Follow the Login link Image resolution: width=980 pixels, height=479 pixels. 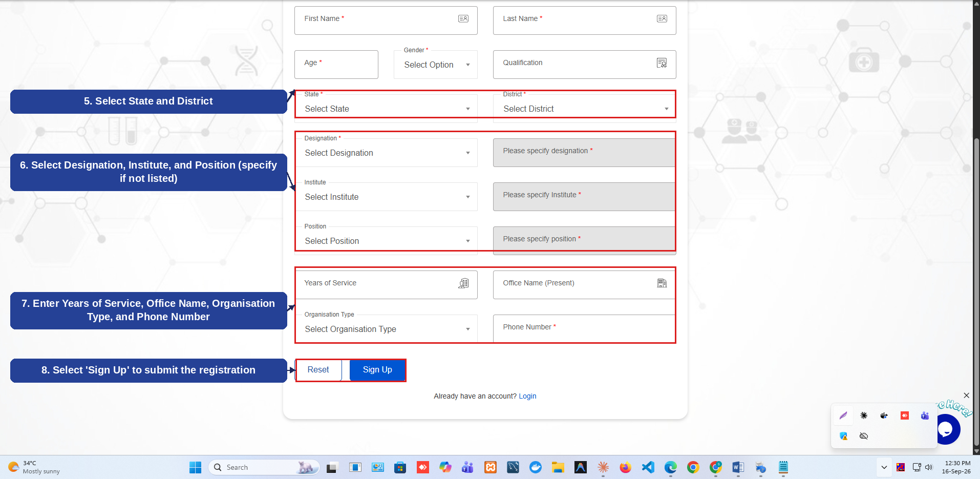(x=527, y=396)
